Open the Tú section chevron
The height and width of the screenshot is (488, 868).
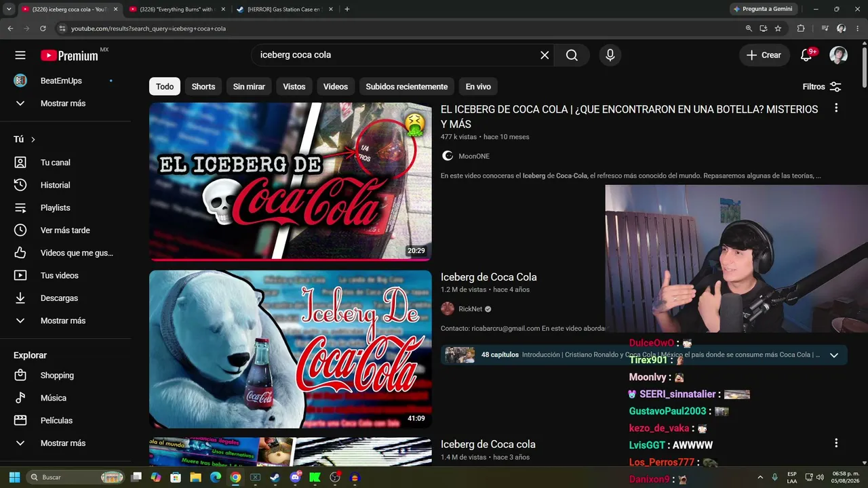33,140
